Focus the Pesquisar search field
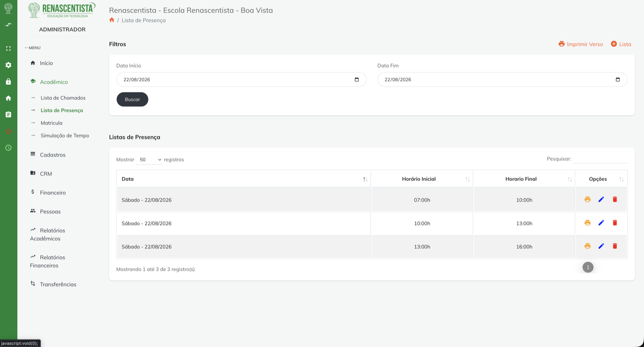This screenshot has height=347, width=644. [x=600, y=159]
